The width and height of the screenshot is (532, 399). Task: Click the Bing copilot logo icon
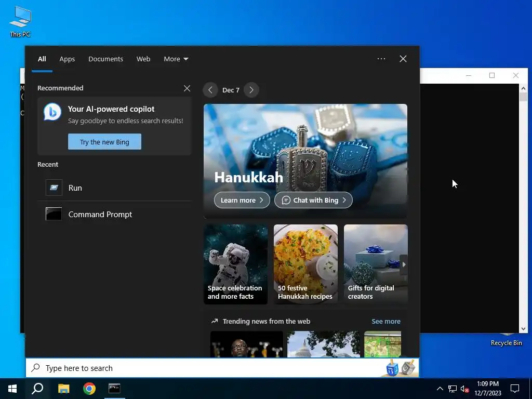click(52, 112)
